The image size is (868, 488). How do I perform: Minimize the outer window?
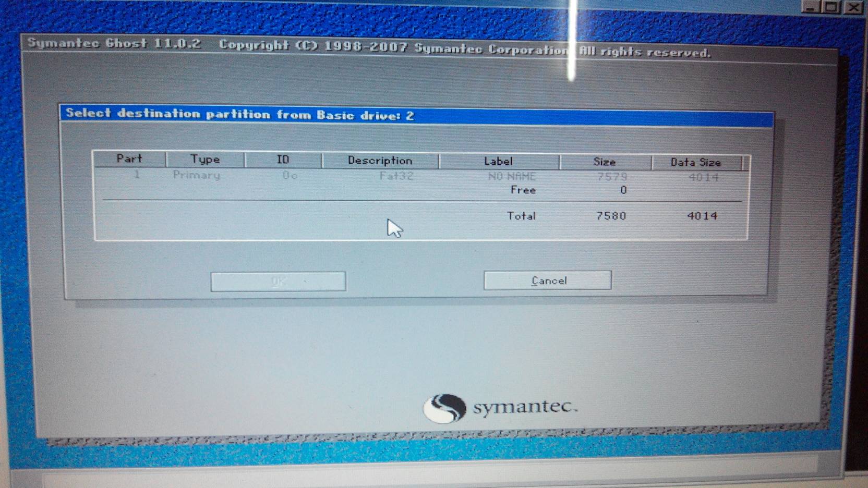click(x=810, y=7)
